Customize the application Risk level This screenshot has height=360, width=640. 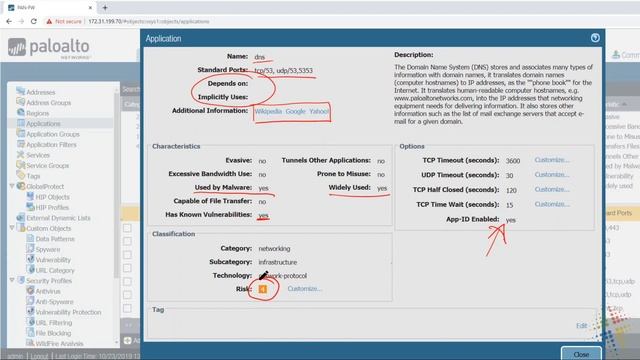pos(304,289)
